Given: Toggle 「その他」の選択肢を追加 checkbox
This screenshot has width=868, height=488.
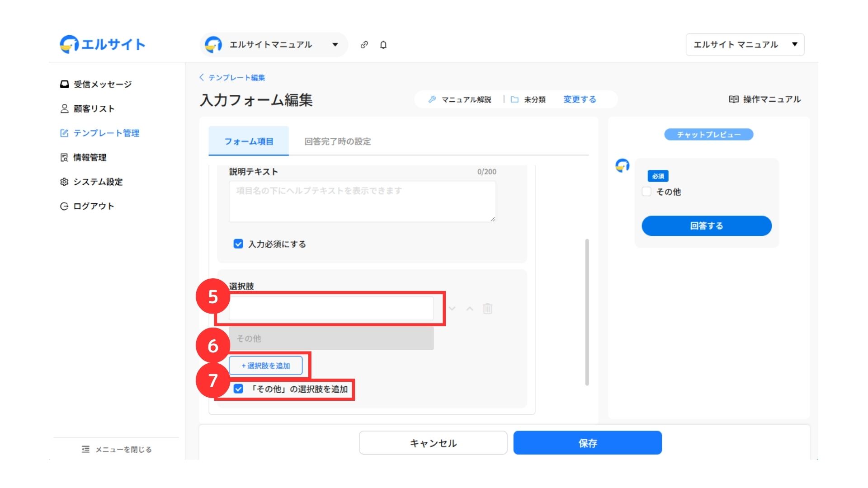Looking at the screenshot, I should coord(238,389).
